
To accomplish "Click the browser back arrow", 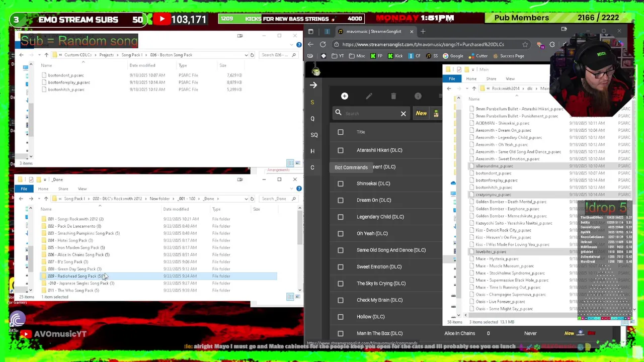I will [x=310, y=44].
